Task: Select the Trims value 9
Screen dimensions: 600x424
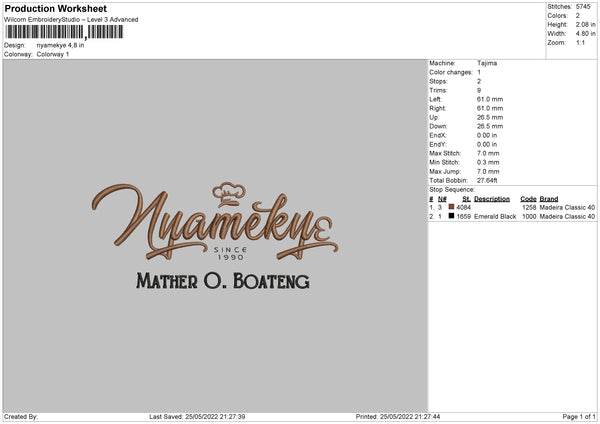Action: [479, 90]
